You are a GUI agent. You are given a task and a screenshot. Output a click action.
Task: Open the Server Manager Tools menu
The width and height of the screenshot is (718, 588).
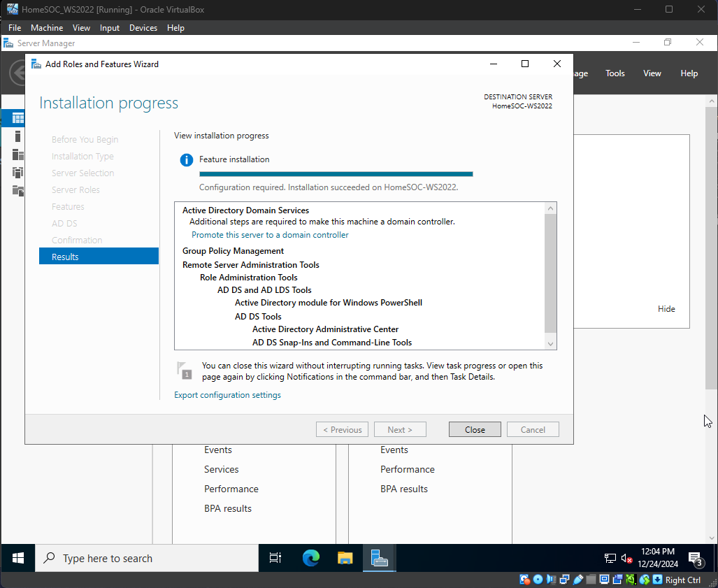(x=615, y=73)
